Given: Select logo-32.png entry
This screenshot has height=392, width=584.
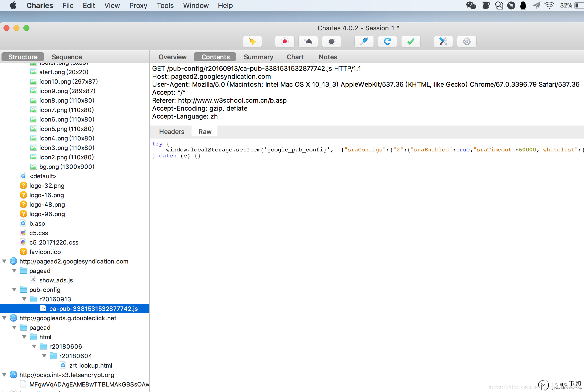Looking at the screenshot, I should (47, 186).
